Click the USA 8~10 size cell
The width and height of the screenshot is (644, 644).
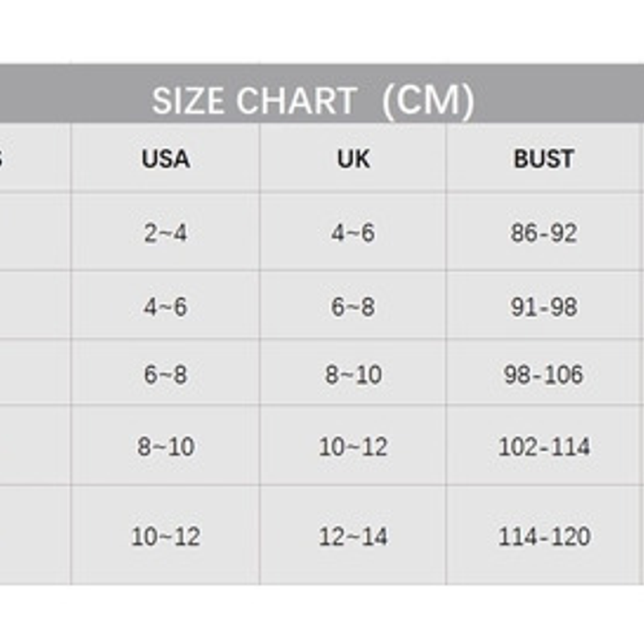click(x=166, y=447)
